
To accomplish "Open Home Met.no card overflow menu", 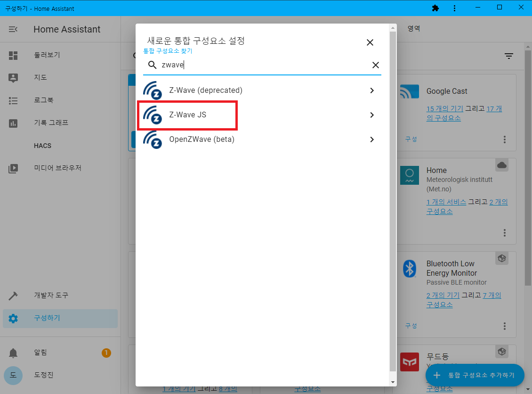I will coord(505,233).
